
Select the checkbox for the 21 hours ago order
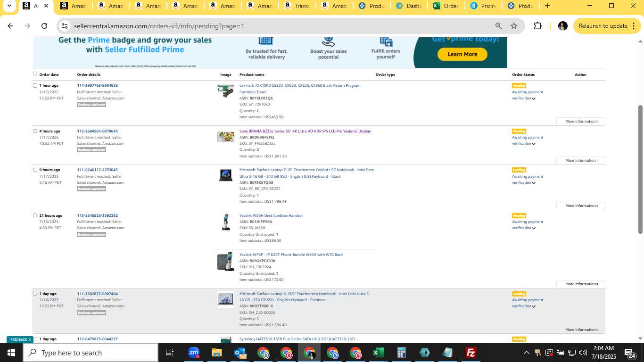pos(35,215)
